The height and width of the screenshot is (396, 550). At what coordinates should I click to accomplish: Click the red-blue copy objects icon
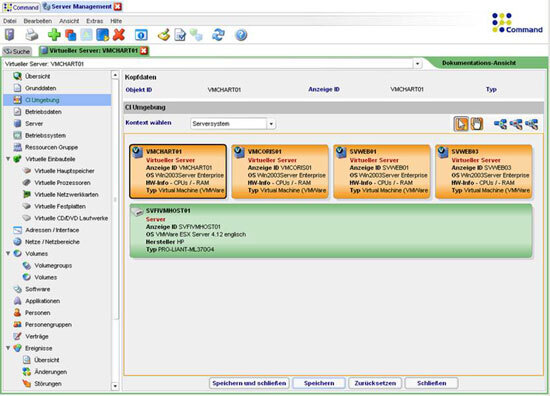71,35
